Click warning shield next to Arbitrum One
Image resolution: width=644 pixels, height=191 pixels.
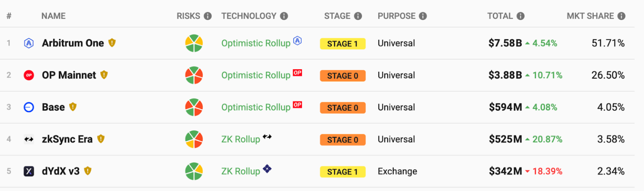(112, 43)
